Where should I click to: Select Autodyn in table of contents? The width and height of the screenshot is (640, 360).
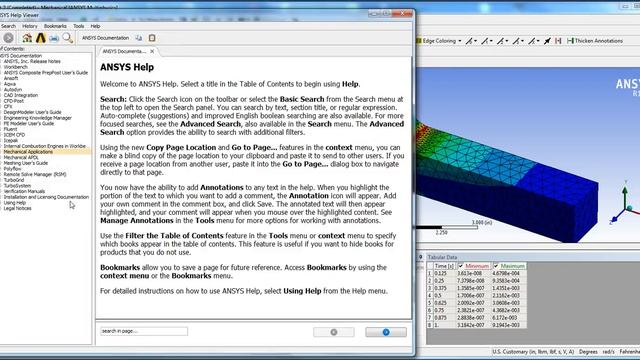pyautogui.click(x=13, y=90)
